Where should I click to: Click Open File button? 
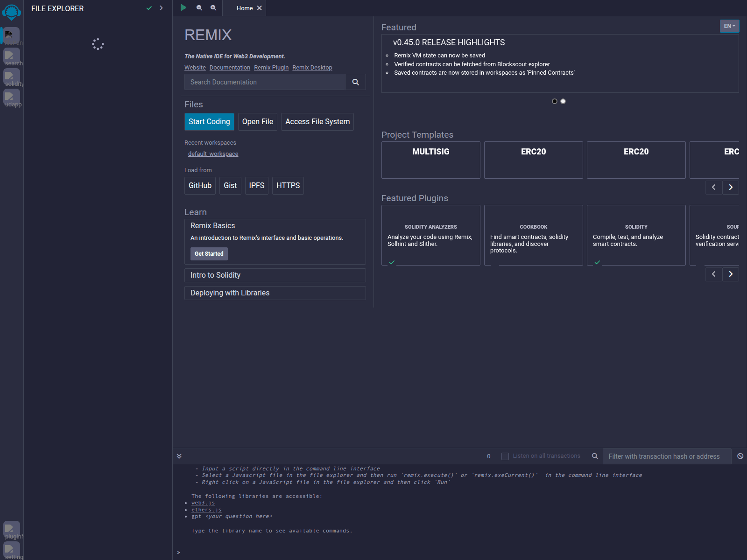tap(258, 122)
